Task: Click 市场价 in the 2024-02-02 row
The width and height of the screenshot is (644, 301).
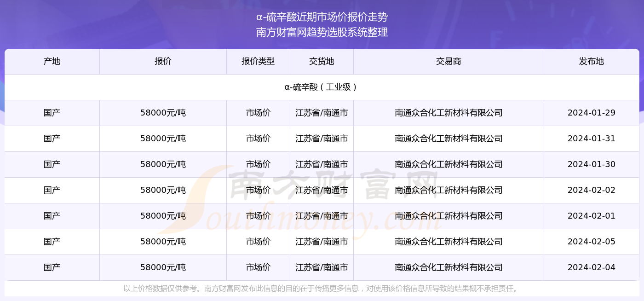Action: pos(258,190)
